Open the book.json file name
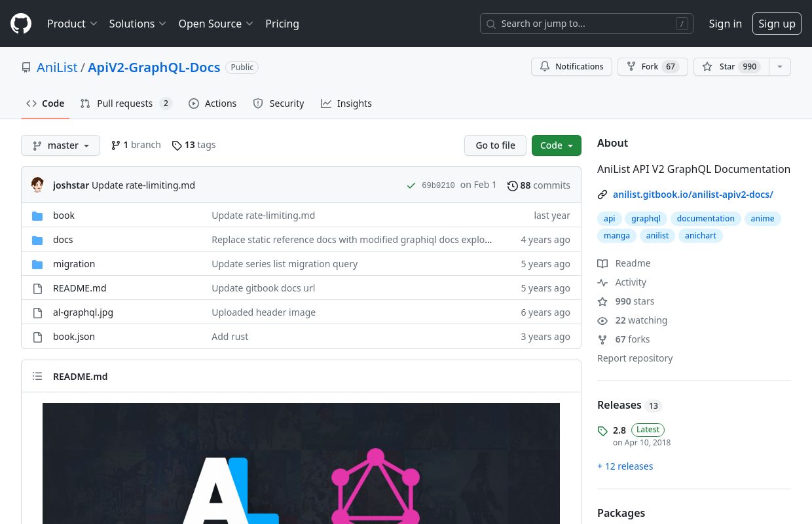812x524 pixels. (74, 337)
